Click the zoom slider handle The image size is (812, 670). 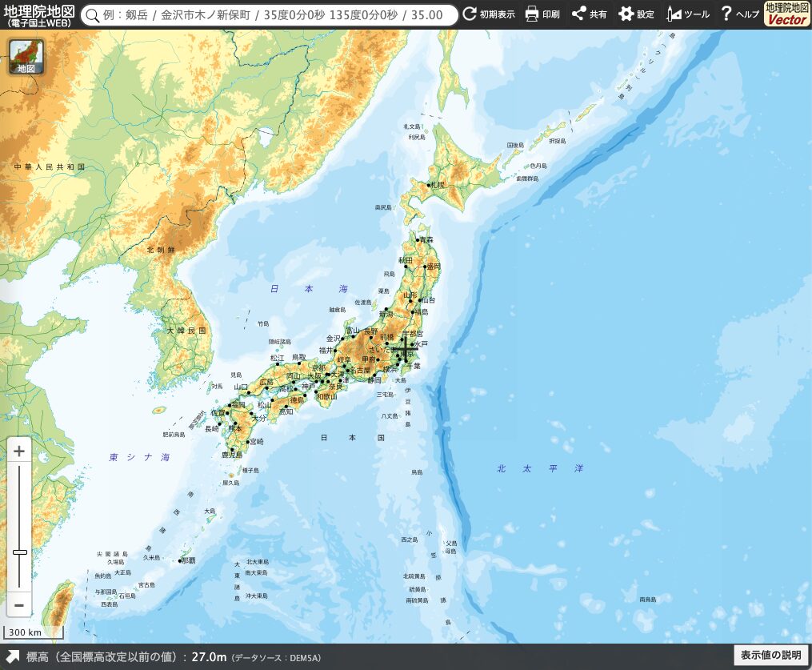(x=19, y=552)
